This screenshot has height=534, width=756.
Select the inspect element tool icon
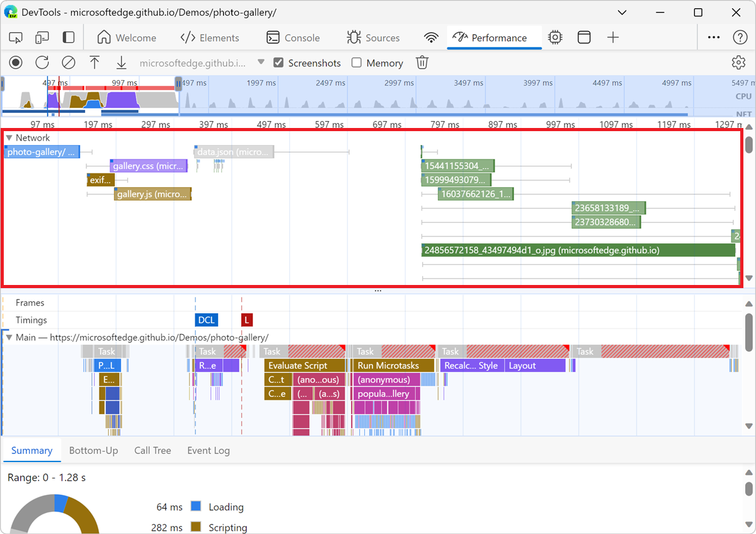tap(16, 38)
